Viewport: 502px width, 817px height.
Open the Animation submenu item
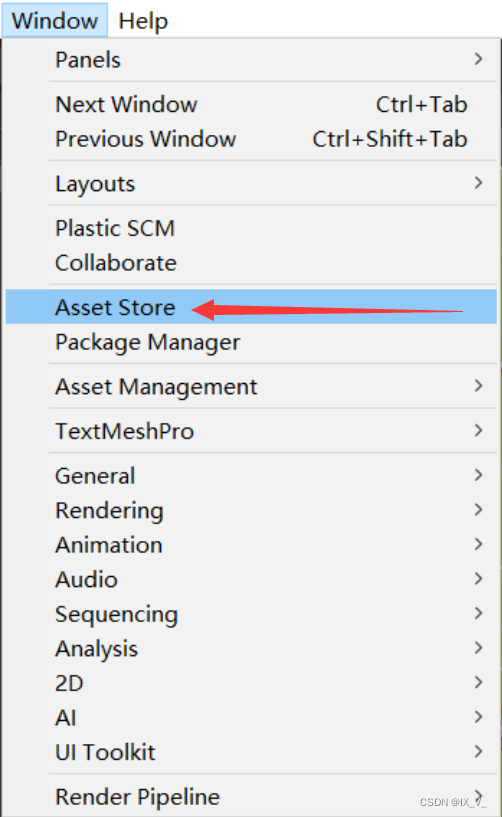(x=251, y=544)
